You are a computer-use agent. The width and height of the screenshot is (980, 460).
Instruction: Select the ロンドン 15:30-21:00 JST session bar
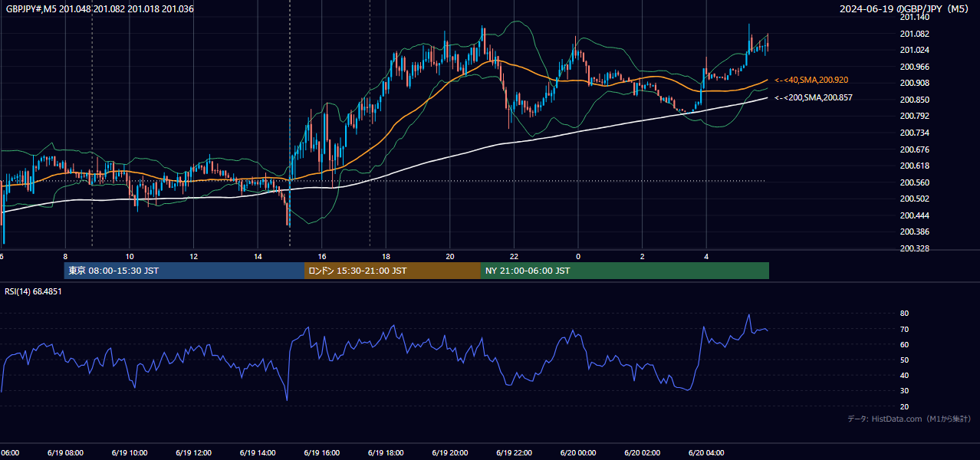coord(393,271)
